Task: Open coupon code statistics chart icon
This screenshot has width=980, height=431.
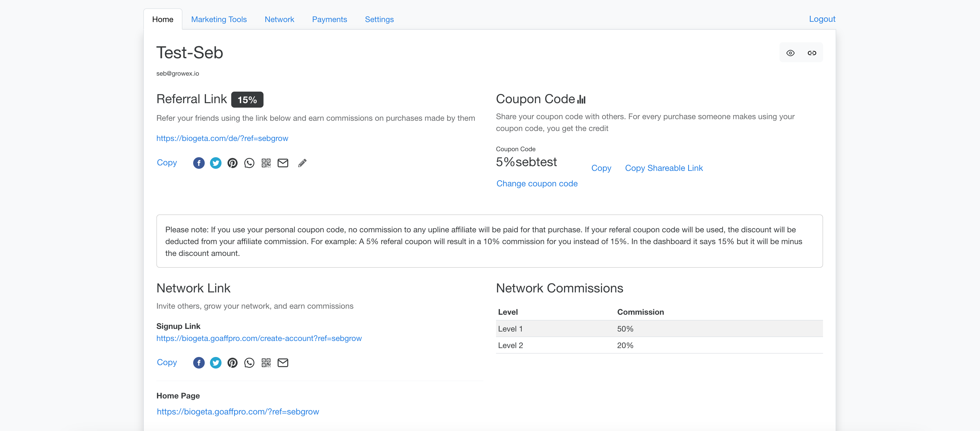Action: click(x=581, y=100)
